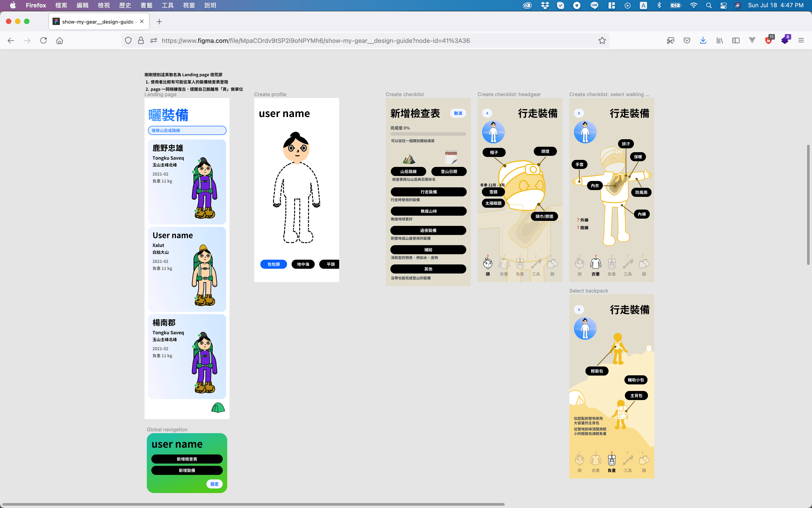This screenshot has height=508, width=812.
Task: Open the 工具 menu
Action: tap(167, 5)
